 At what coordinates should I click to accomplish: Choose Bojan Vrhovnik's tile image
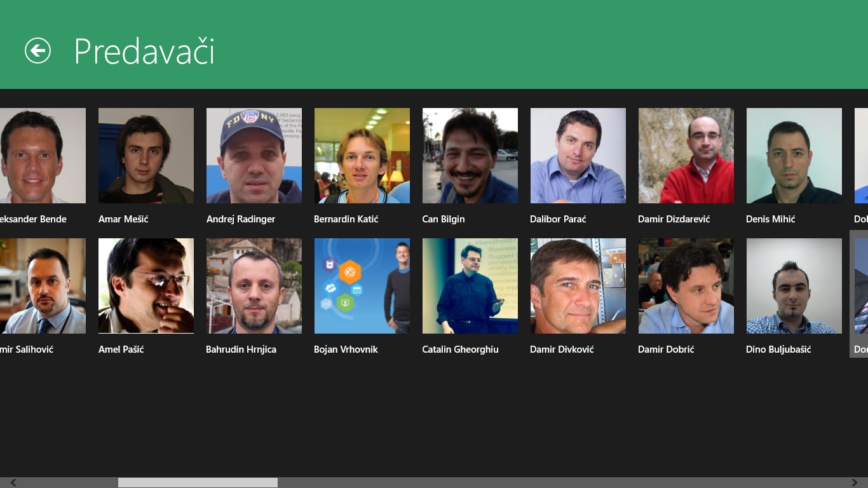[x=362, y=286]
